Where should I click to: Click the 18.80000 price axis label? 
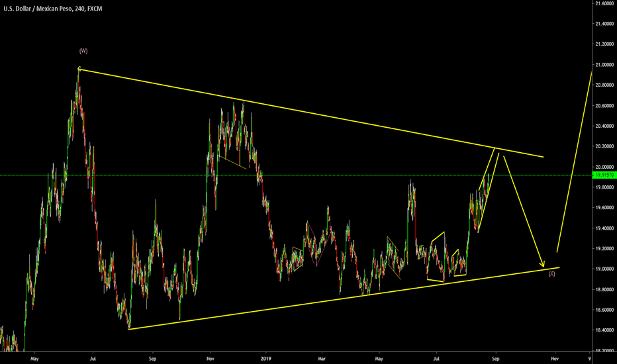click(x=604, y=290)
